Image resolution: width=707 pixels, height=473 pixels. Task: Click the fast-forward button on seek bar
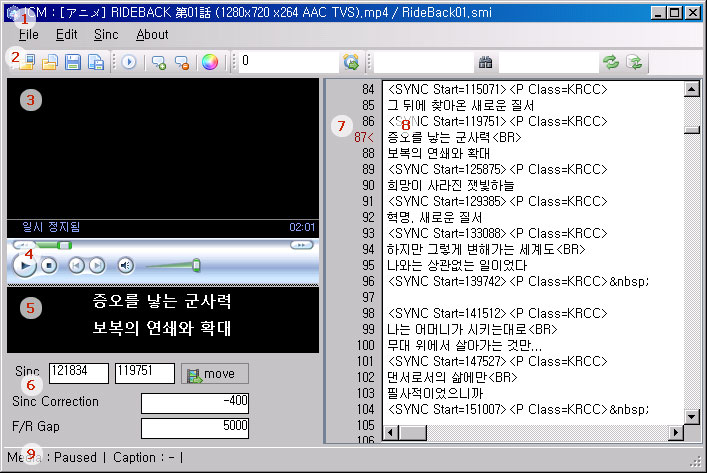pos(302,245)
